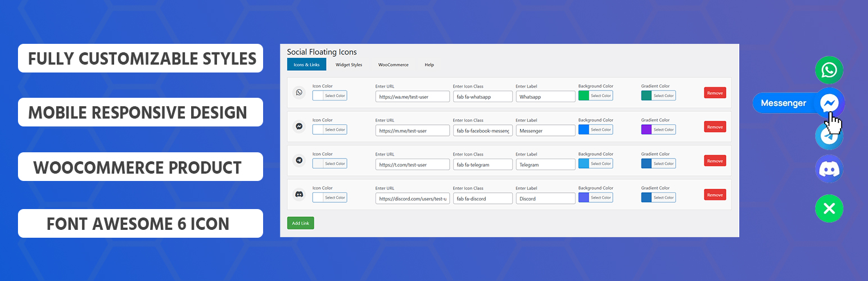The width and height of the screenshot is (868, 281).
Task: Click the floating WhatsApp icon
Action: (829, 70)
